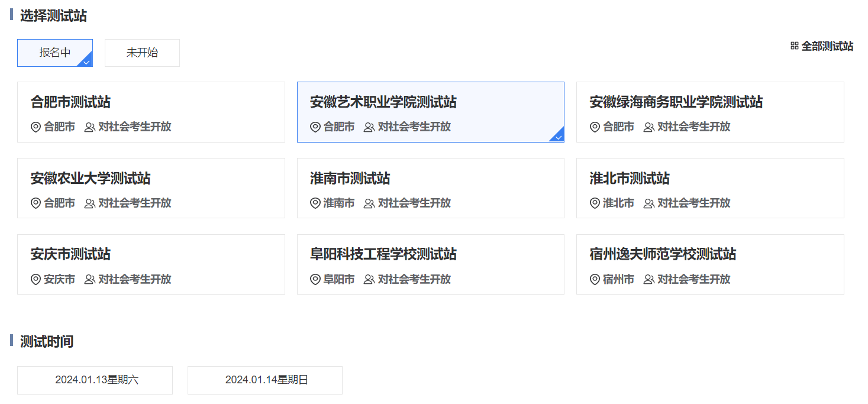Click grid icon beside 全部测试站

pyautogui.click(x=794, y=46)
